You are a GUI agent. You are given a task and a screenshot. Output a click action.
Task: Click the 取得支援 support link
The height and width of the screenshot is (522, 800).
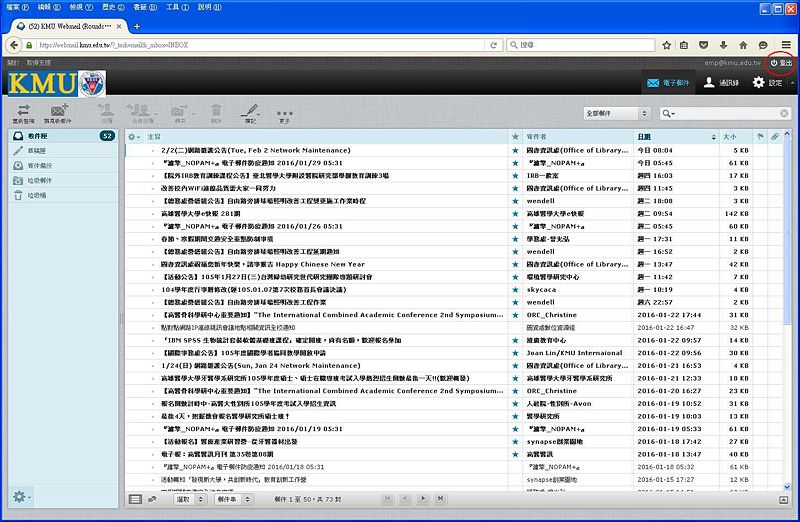[x=39, y=63]
